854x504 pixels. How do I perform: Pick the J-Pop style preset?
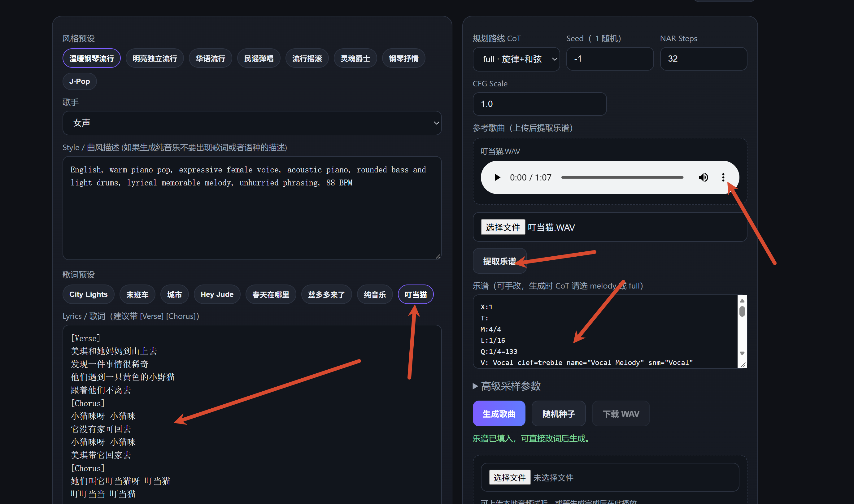(80, 81)
